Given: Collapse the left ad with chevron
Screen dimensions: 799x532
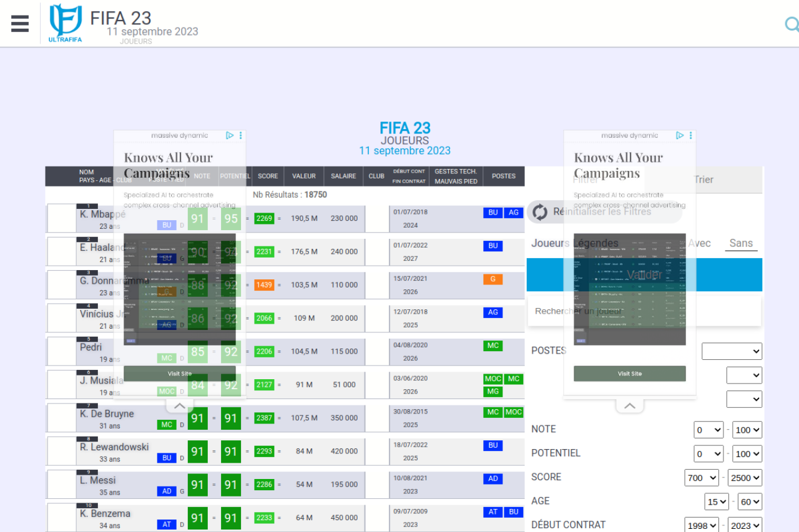Looking at the screenshot, I should (179, 406).
